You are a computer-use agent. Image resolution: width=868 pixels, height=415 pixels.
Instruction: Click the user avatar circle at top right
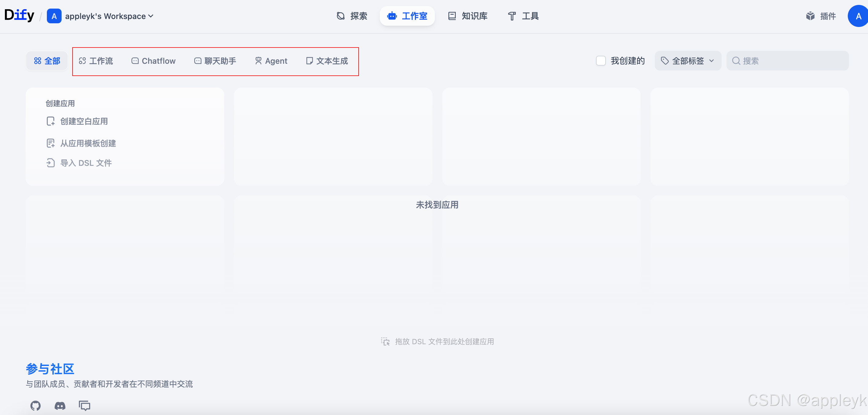point(858,16)
